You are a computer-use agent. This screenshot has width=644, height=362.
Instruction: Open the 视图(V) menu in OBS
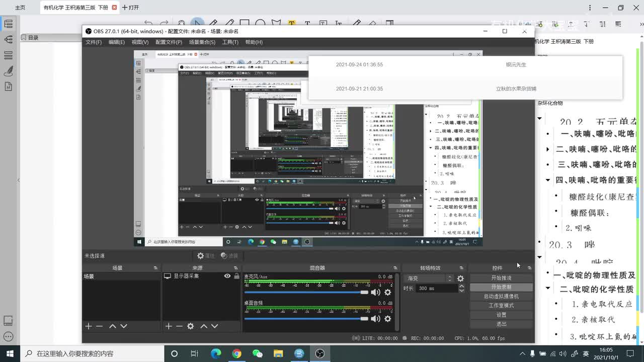click(140, 42)
